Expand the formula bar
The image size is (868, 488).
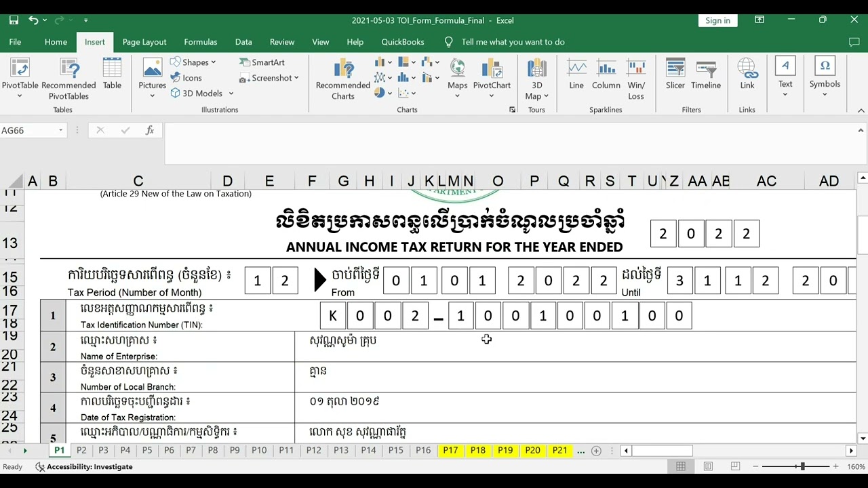[x=861, y=130]
